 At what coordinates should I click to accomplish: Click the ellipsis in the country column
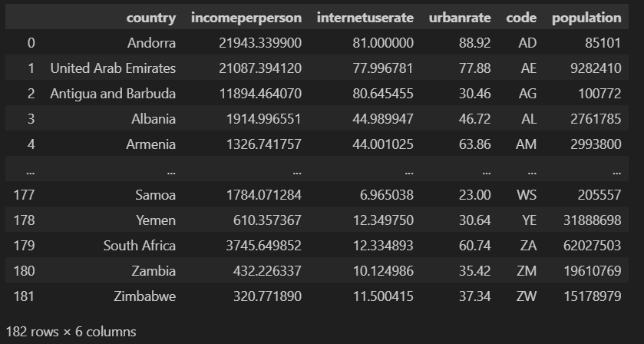[x=172, y=172]
